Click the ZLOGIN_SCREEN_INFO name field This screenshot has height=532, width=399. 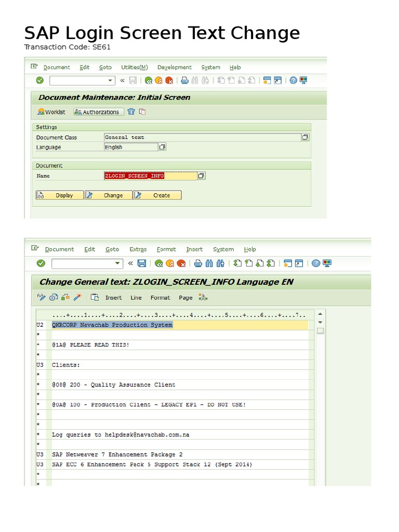(x=151, y=176)
